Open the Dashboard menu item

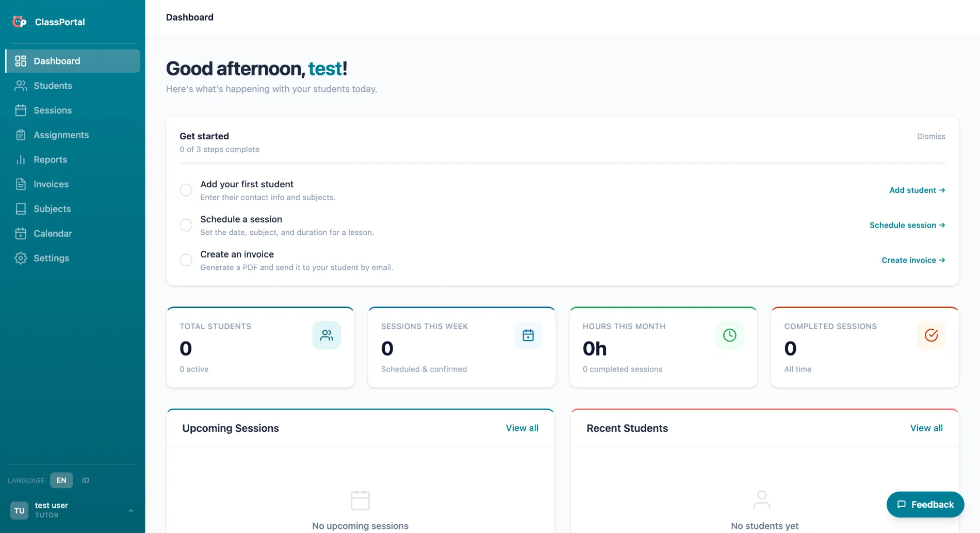[73, 61]
